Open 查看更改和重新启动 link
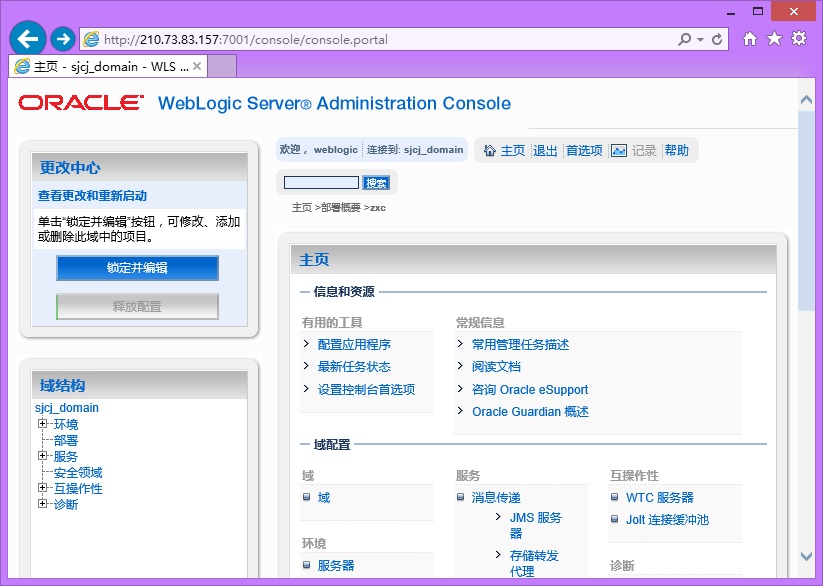This screenshot has height=586, width=823. click(92, 196)
